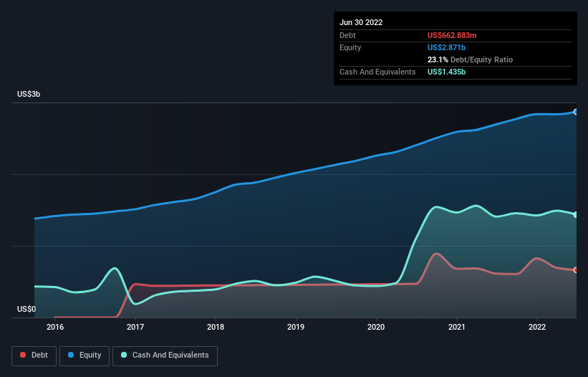The image size is (588, 377).
Task: Click the red Debt legend dot
Action: click(x=23, y=355)
